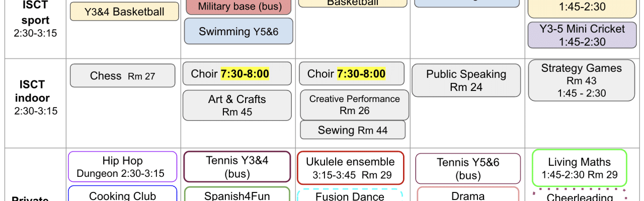Screen dimensions: 644x201
Task: Click the Spanish4Fun activity box
Action: click(x=237, y=194)
